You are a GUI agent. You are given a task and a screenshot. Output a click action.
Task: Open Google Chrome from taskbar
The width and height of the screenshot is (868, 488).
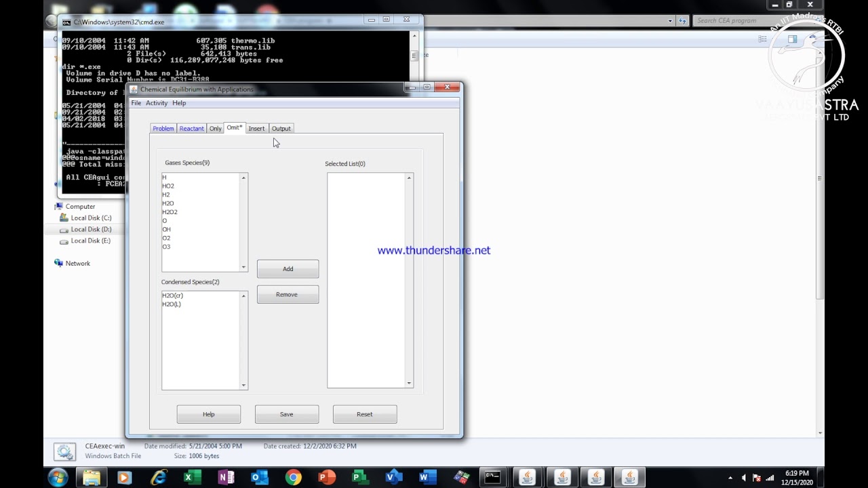tap(293, 478)
